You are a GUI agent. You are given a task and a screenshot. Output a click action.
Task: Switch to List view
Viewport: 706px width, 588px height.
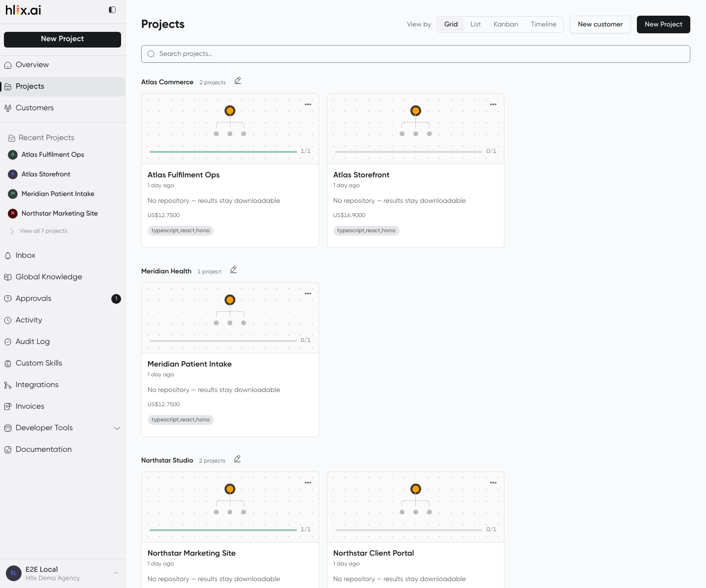(476, 24)
